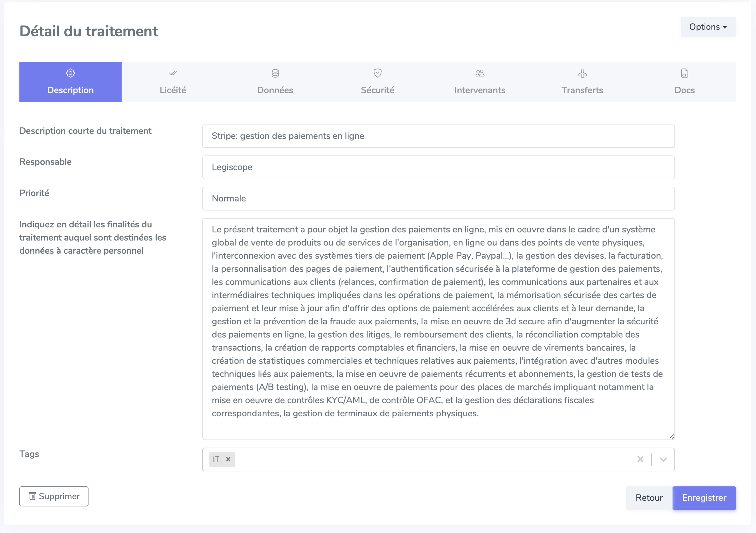Click the file icon above Docs
Viewport: 756px width, 533px height.
684,73
